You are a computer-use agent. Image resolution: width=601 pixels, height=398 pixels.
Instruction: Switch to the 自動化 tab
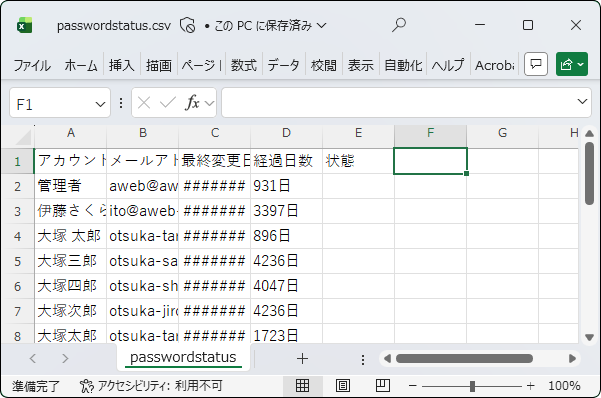403,65
